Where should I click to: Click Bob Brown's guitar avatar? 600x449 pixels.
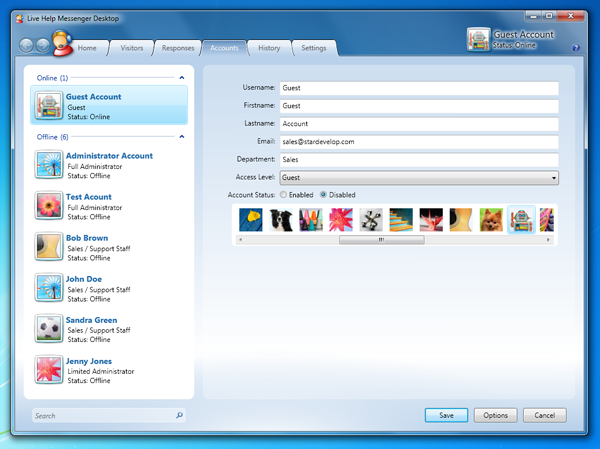tap(49, 247)
